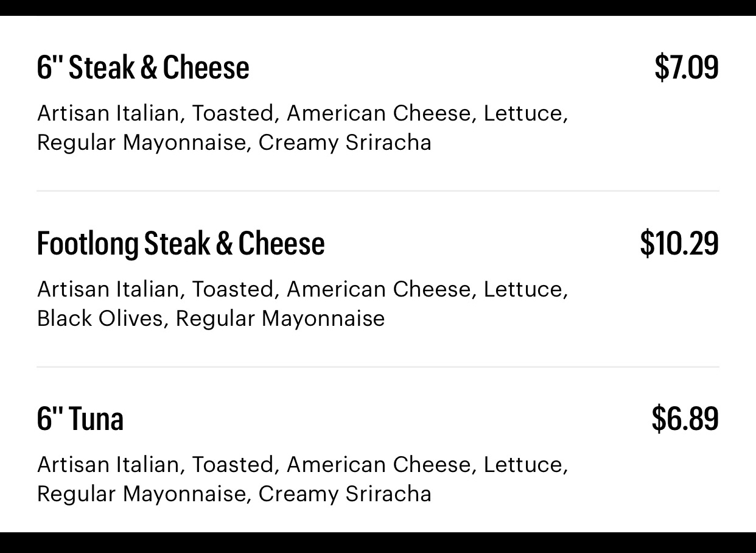Click "Black Olives" in the Footlong description
The width and height of the screenshot is (756, 553).
pos(100,319)
